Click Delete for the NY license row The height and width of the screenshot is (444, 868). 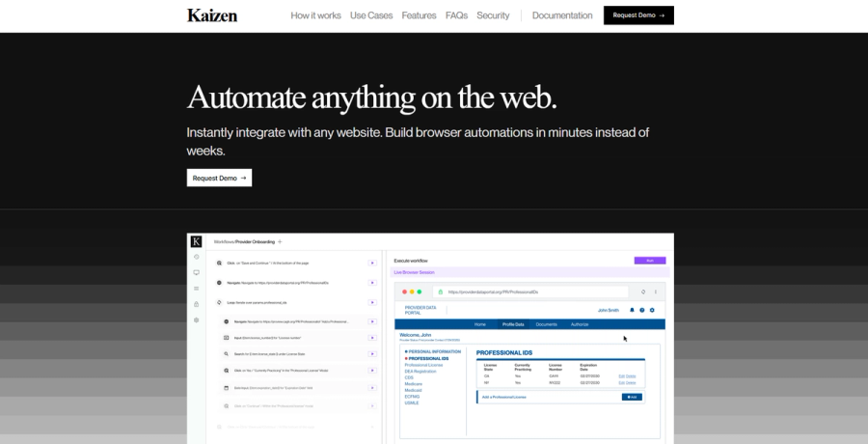tap(631, 382)
